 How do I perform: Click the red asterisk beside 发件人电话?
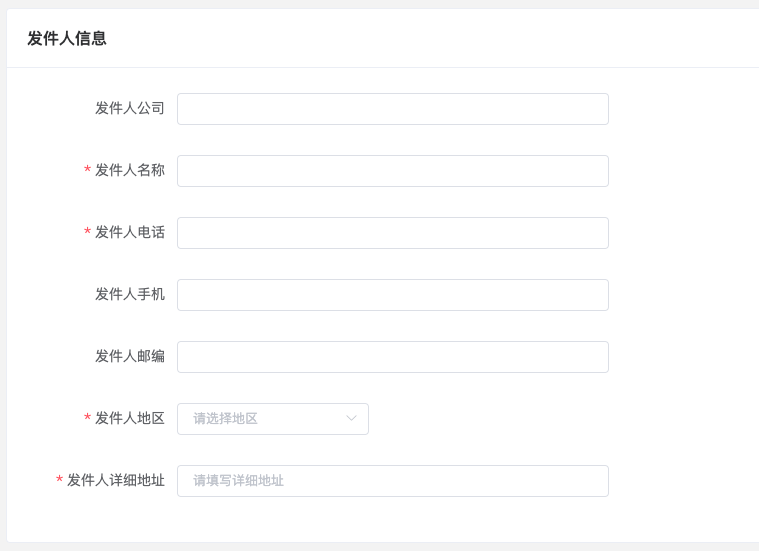pyautogui.click(x=87, y=231)
